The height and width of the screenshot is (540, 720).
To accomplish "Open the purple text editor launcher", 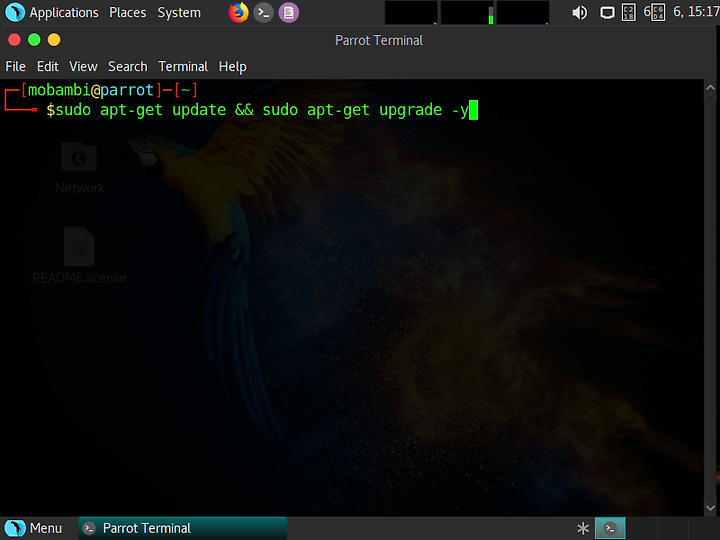I will coord(289,12).
